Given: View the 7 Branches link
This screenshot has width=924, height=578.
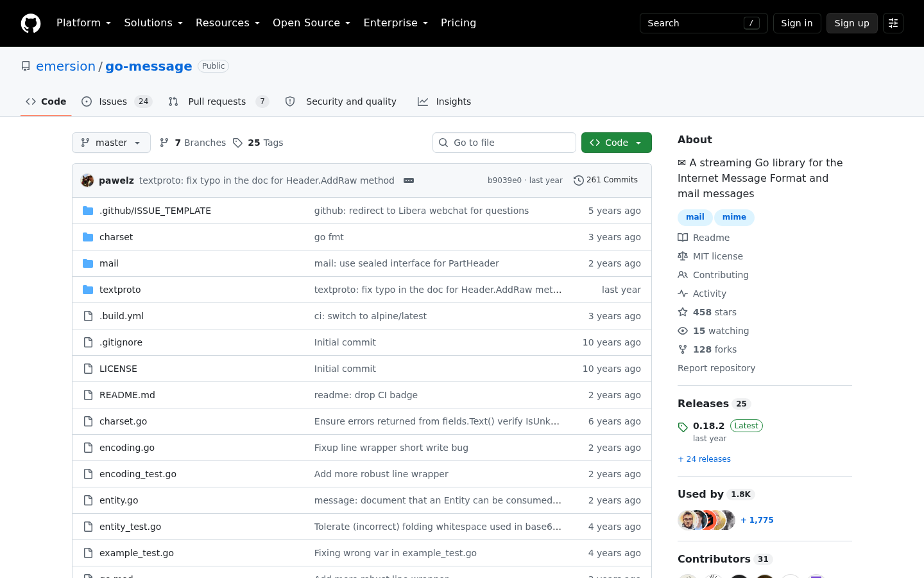Looking at the screenshot, I should 193,143.
